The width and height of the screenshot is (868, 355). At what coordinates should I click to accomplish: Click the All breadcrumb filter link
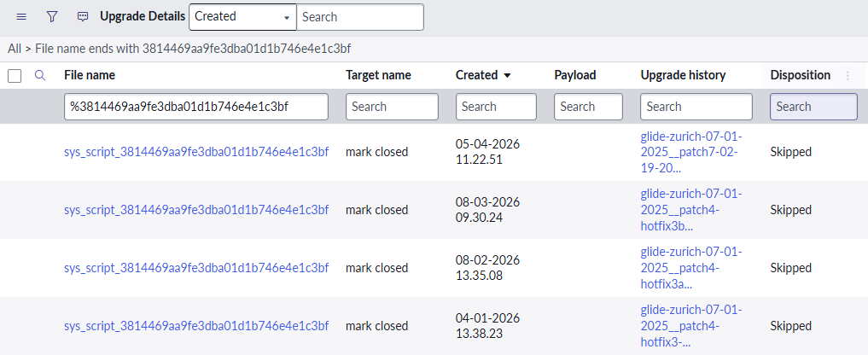tap(15, 48)
